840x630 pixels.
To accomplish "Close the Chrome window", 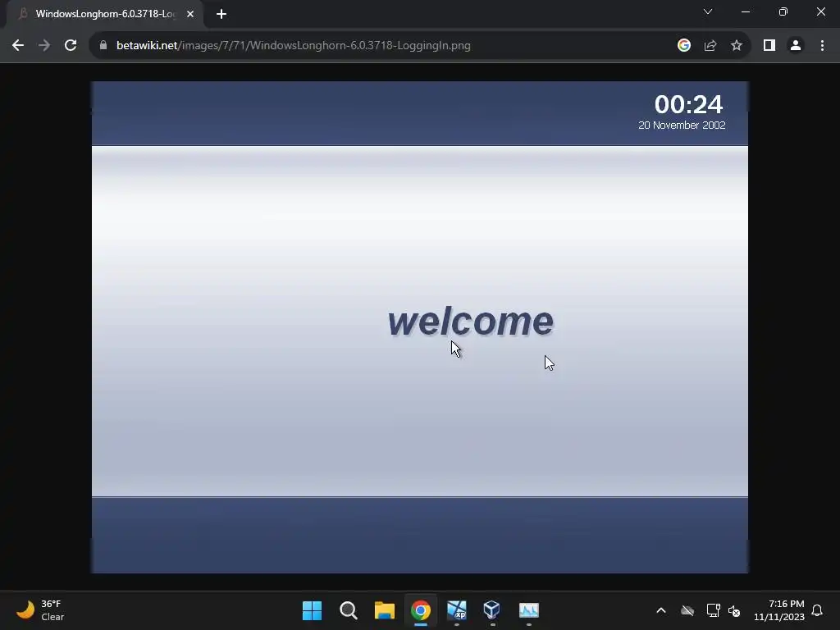I will point(820,11).
